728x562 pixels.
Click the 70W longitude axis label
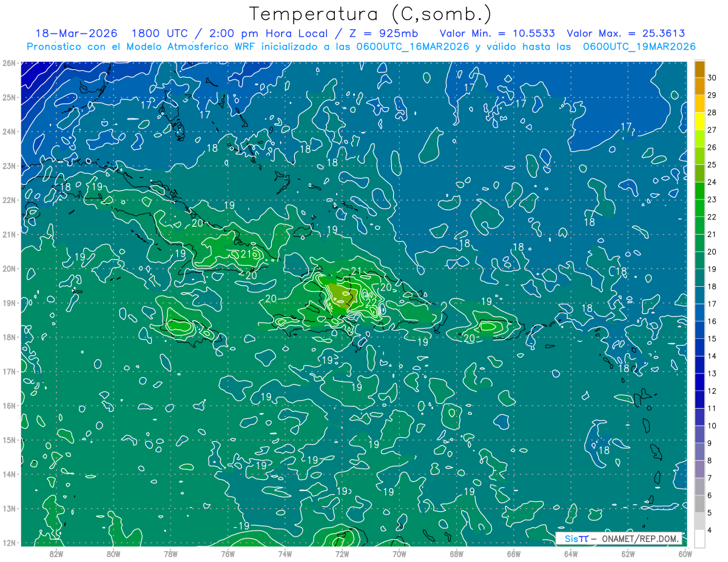coord(399,554)
